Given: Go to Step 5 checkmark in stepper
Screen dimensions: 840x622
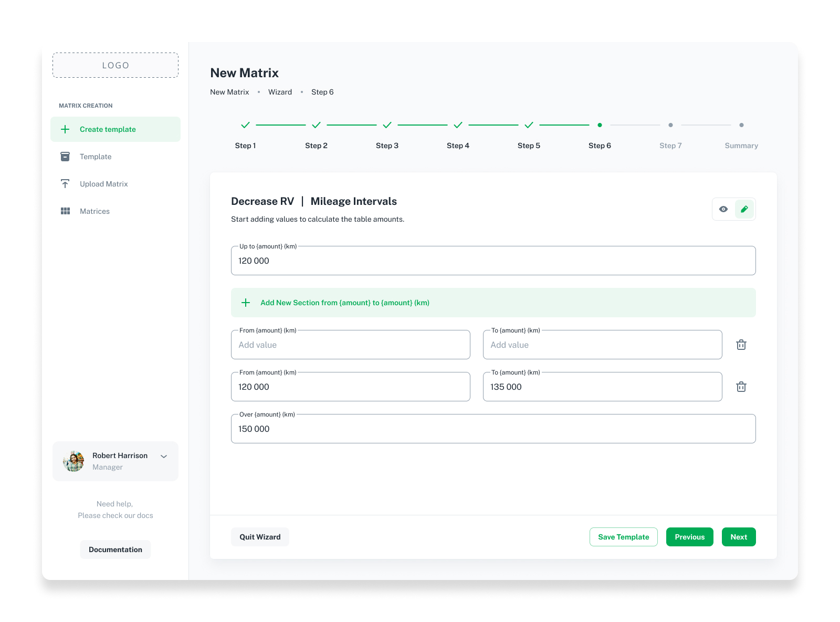Looking at the screenshot, I should [529, 125].
